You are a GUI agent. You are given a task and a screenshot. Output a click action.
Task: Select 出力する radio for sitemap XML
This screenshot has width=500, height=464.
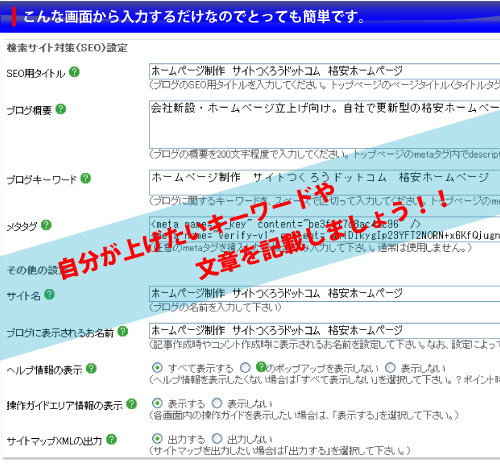157,438
